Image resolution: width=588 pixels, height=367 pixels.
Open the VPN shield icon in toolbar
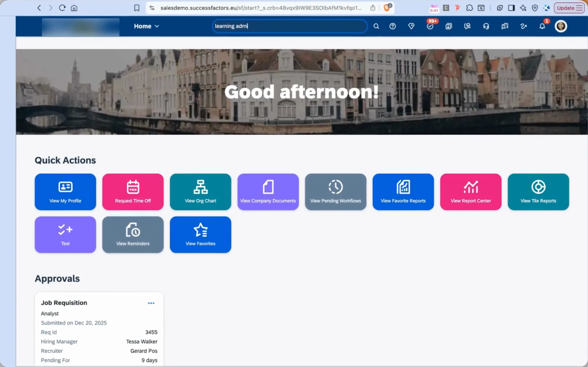(x=535, y=8)
